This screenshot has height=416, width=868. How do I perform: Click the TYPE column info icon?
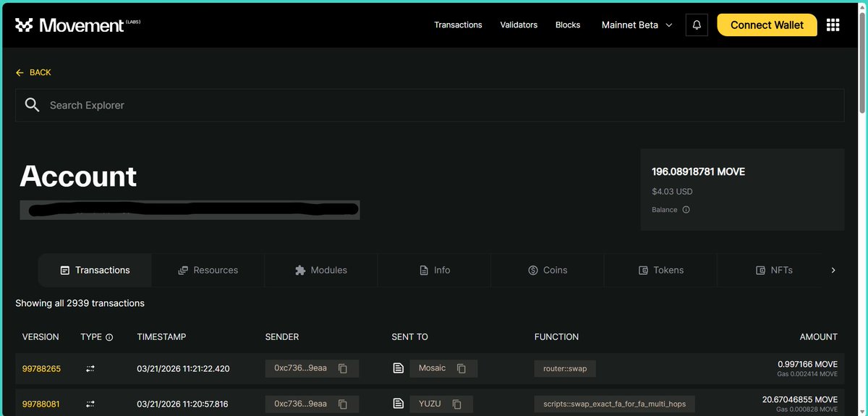point(109,337)
